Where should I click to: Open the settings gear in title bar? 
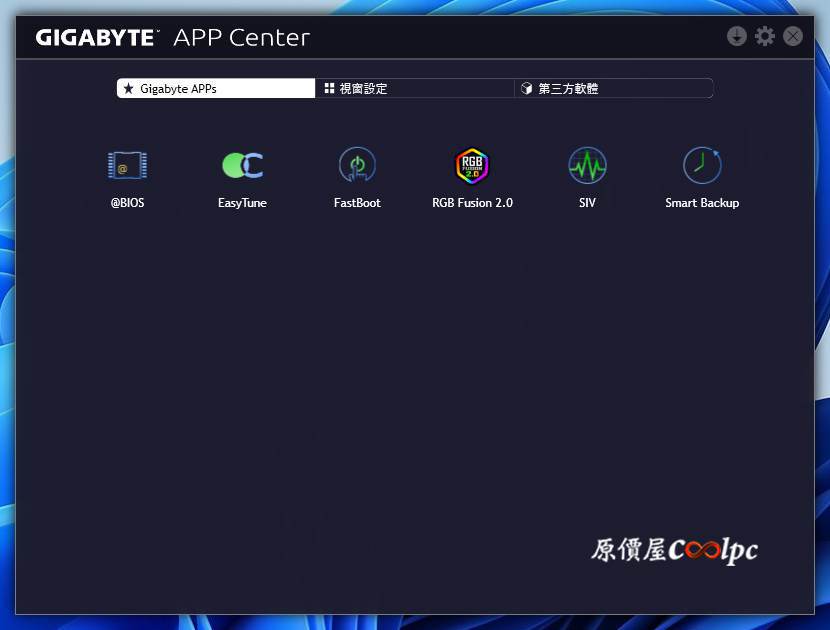click(765, 37)
